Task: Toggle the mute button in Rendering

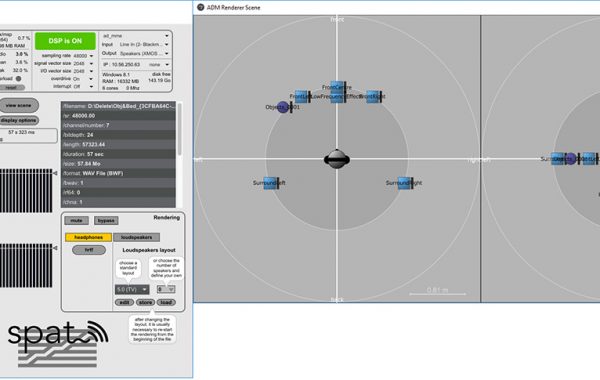Action: click(x=77, y=220)
